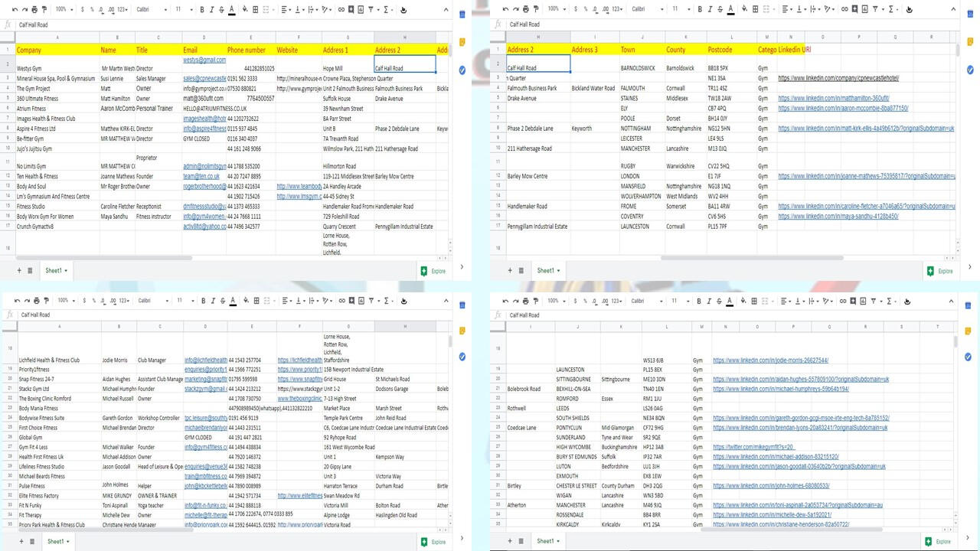Select the Sheet1 tab in the bottom-right spreadsheet
This screenshot has width=980, height=551.
coord(547,541)
